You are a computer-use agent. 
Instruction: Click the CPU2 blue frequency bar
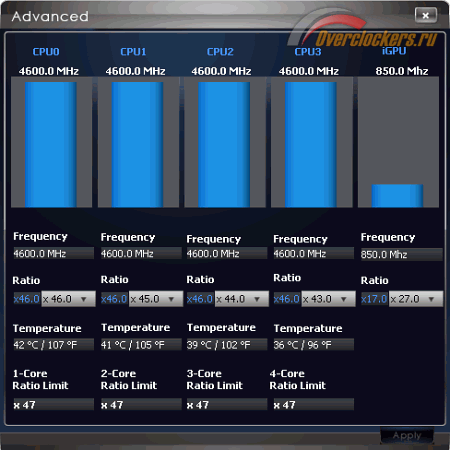click(224, 145)
